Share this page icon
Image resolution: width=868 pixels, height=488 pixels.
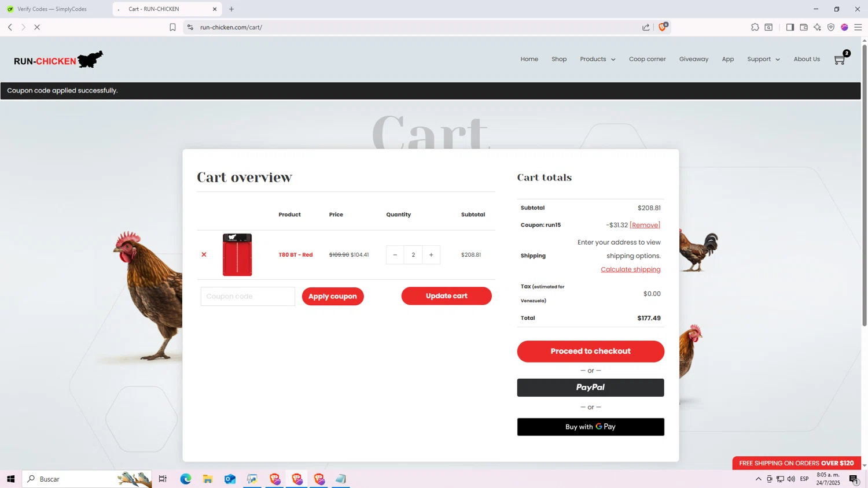coord(646,27)
